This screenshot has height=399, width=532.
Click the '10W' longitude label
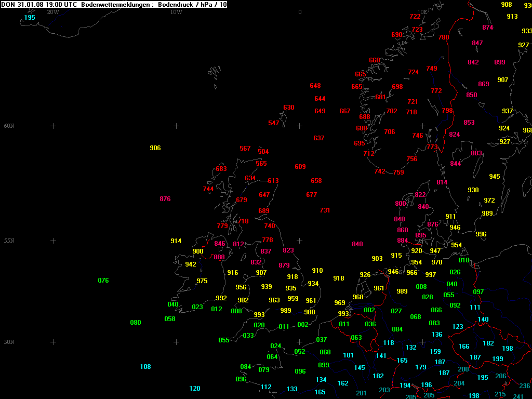(x=176, y=12)
